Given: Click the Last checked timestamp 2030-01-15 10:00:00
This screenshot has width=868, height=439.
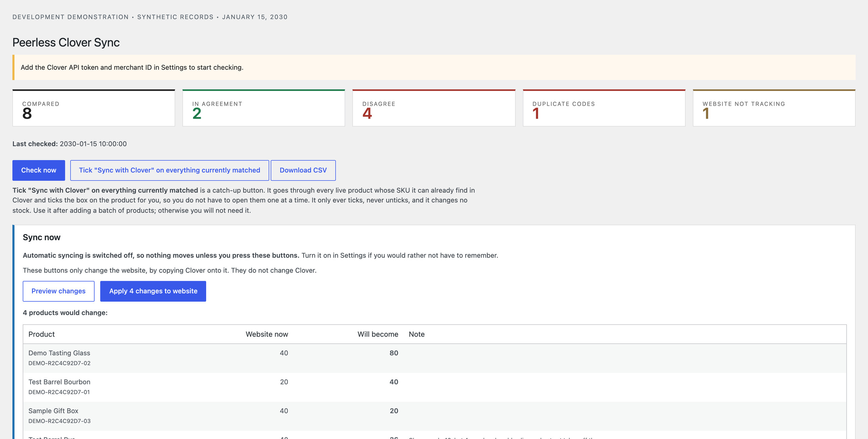Looking at the screenshot, I should (x=93, y=144).
